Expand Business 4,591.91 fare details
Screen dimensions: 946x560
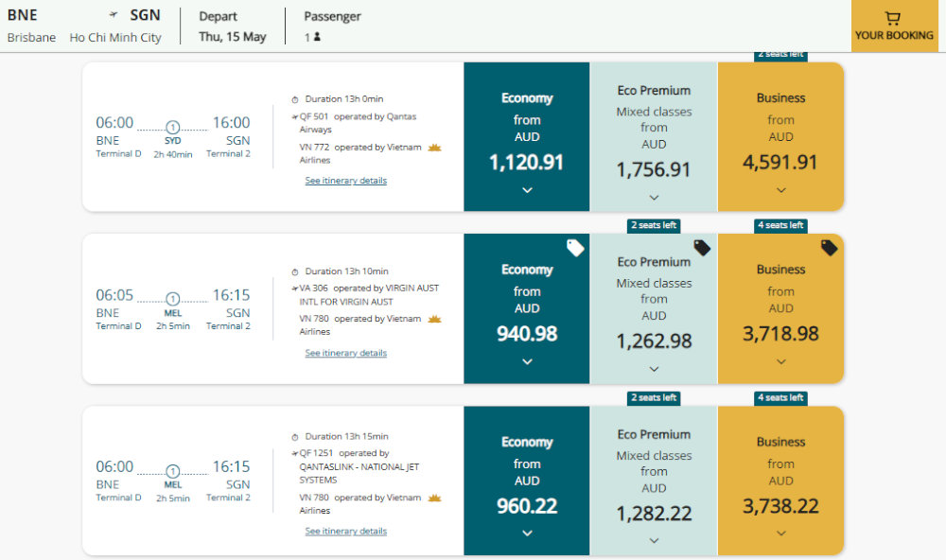pos(780,190)
